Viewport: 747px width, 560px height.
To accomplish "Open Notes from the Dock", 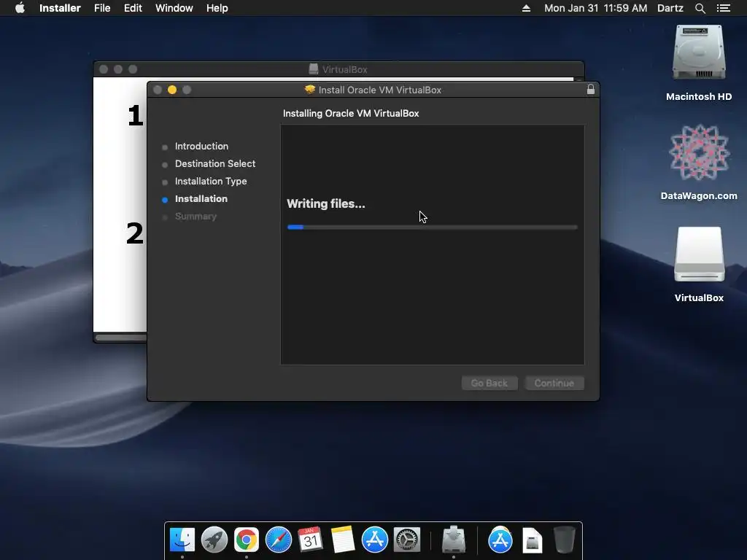I will (x=343, y=540).
